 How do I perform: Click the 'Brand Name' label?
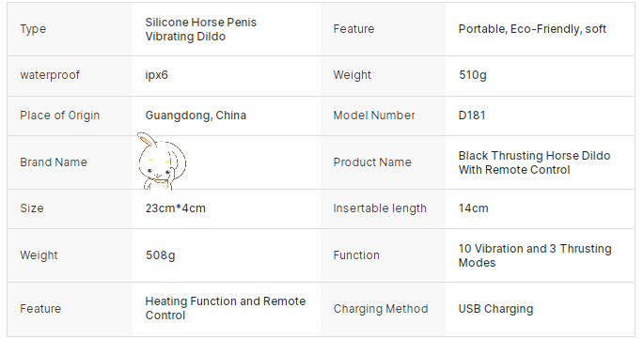(x=54, y=162)
